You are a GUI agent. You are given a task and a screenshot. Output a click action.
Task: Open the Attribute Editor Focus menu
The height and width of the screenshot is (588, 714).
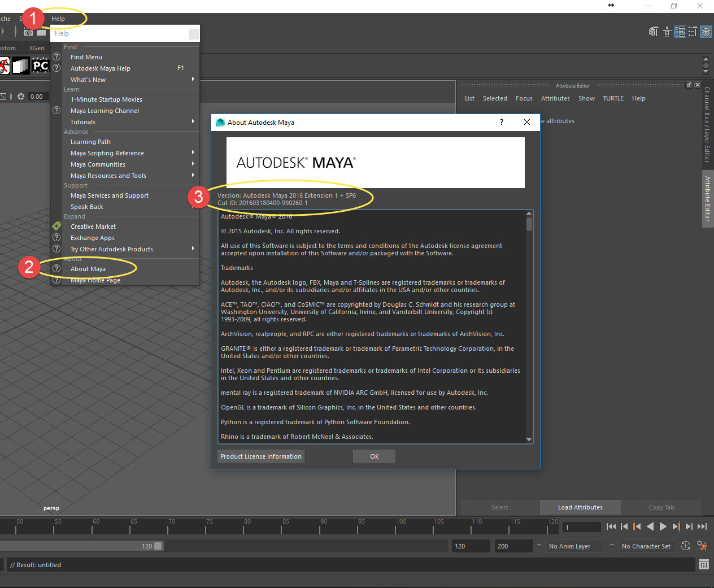click(x=524, y=98)
